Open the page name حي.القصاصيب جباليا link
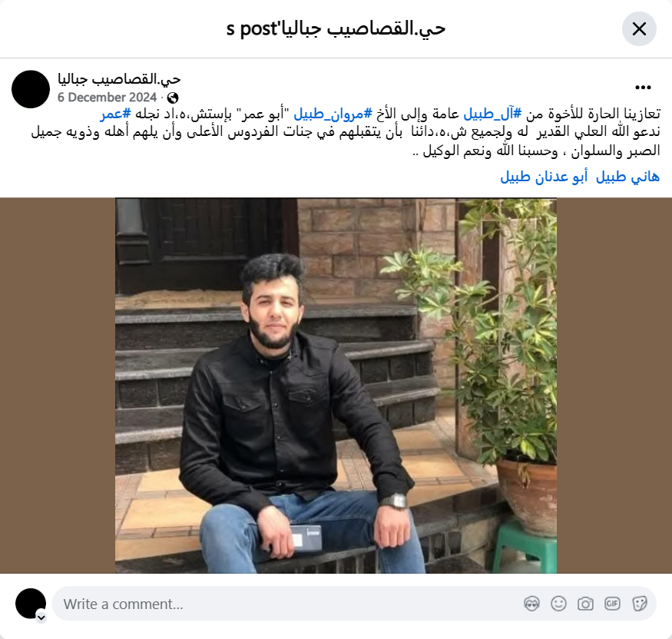 119,79
